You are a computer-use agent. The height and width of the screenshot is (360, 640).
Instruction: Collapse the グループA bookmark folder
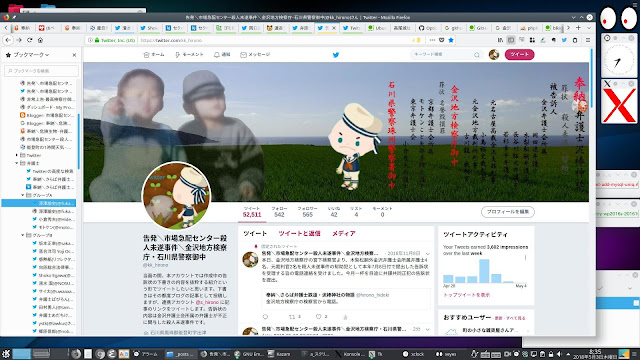pyautogui.click(x=22, y=195)
